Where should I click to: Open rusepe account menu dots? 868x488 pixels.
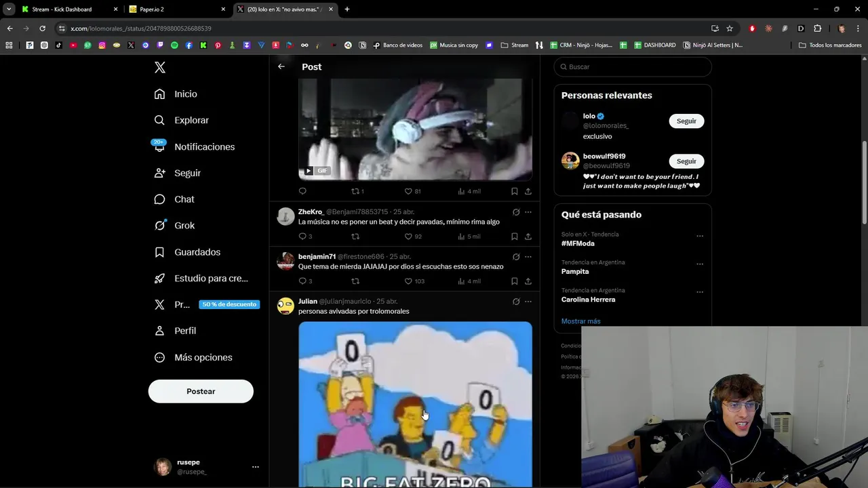point(255,467)
